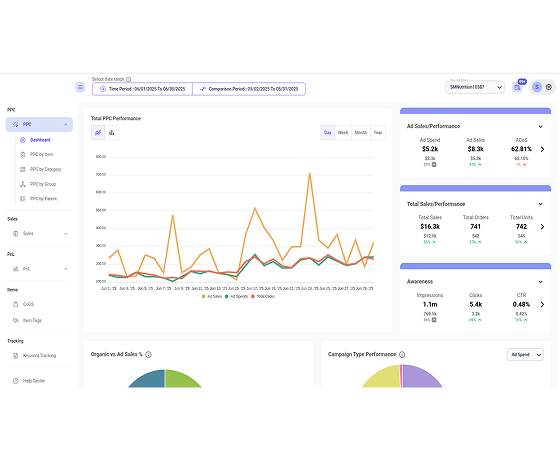Show next metrics in Total Sales/Performance arrow
This screenshot has width=560, height=460.
pyautogui.click(x=542, y=227)
